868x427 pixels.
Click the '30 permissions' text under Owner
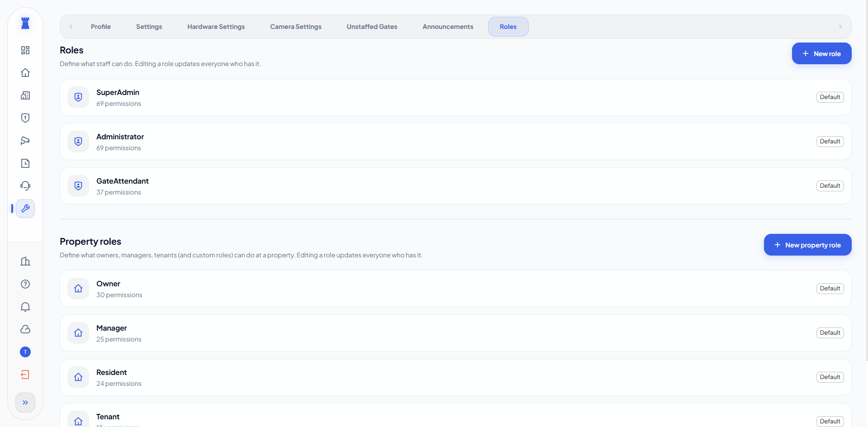[119, 295]
